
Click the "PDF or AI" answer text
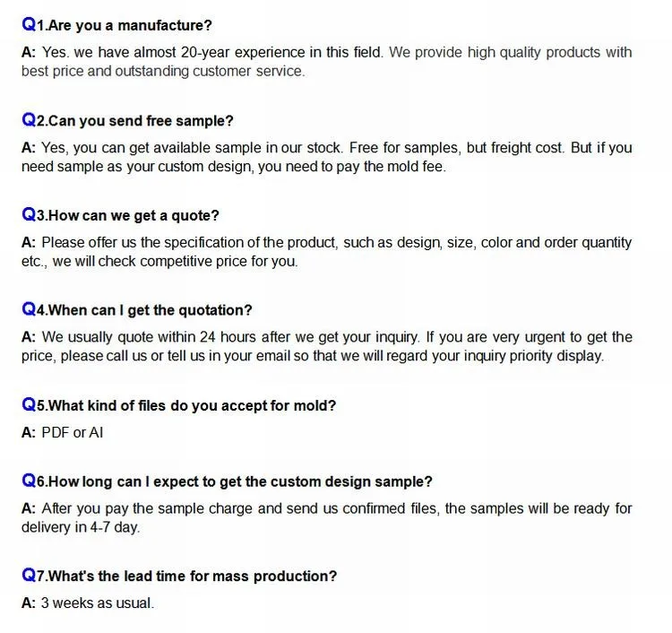click(72, 433)
